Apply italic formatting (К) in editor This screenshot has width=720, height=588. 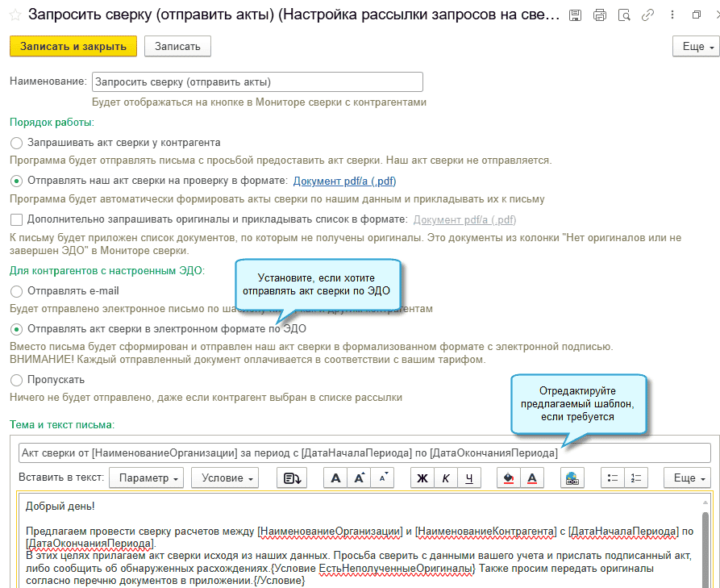tap(445, 478)
